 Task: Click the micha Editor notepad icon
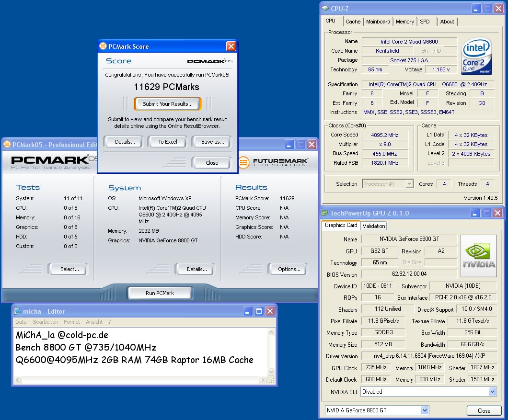coord(18,311)
